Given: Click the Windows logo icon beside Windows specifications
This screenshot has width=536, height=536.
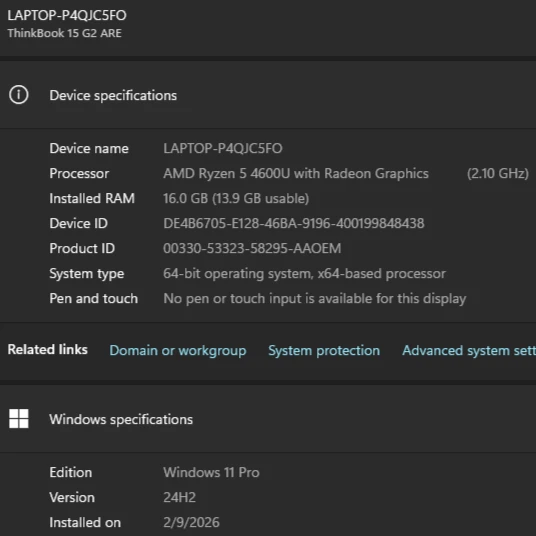Looking at the screenshot, I should pyautogui.click(x=19, y=418).
